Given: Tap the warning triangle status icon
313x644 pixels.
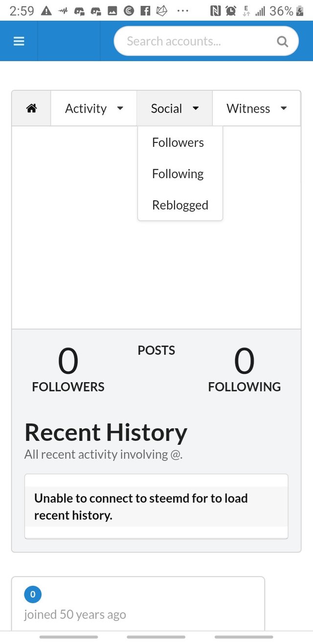Looking at the screenshot, I should point(46,11).
